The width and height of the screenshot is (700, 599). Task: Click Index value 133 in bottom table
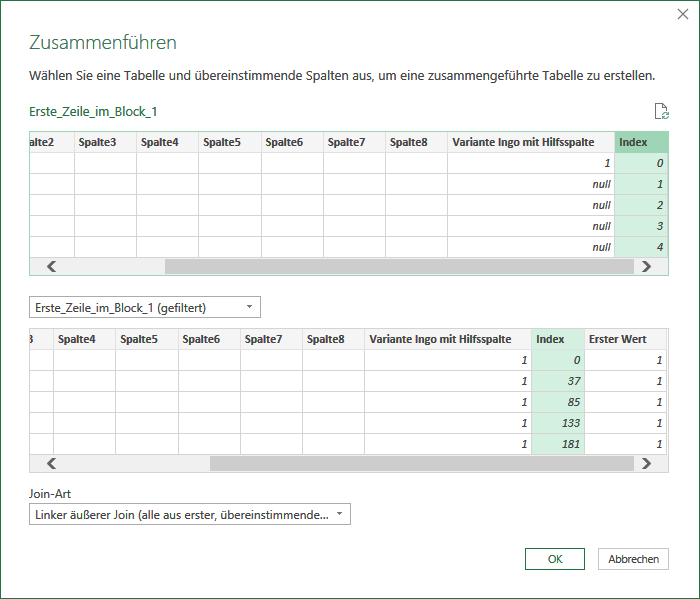(x=558, y=423)
